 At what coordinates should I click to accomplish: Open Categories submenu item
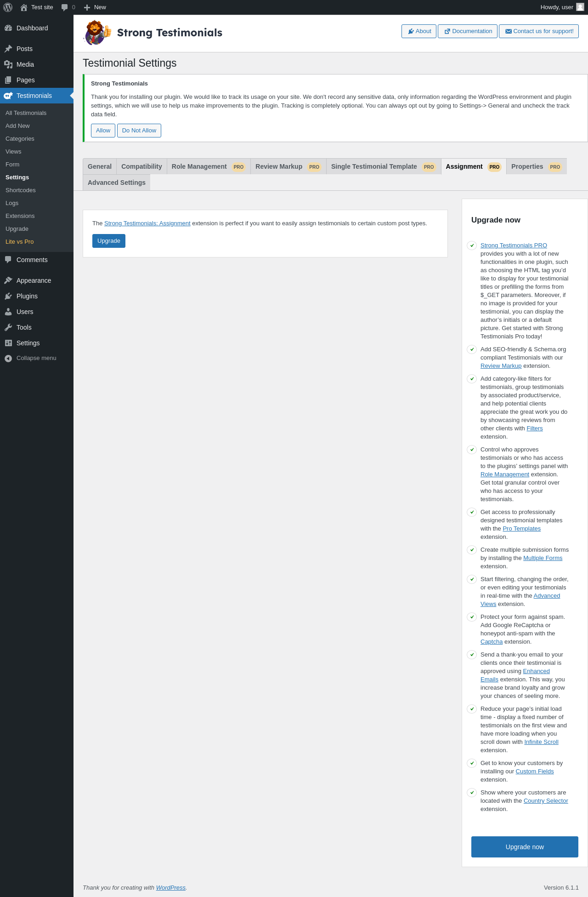[x=20, y=139]
